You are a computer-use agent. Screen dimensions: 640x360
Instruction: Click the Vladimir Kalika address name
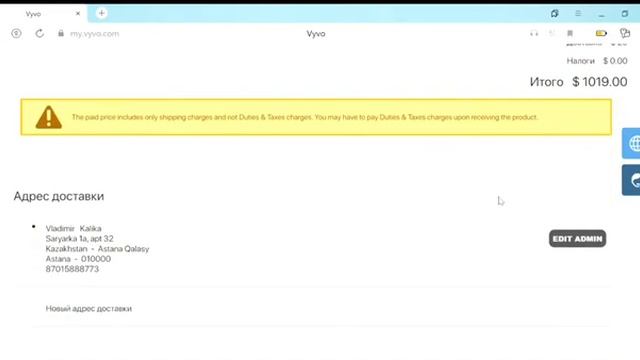73,229
